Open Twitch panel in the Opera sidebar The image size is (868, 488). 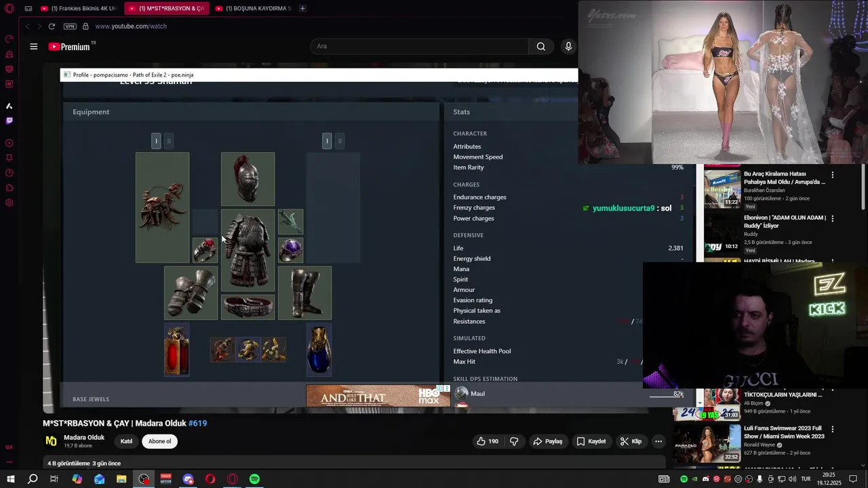[9, 121]
